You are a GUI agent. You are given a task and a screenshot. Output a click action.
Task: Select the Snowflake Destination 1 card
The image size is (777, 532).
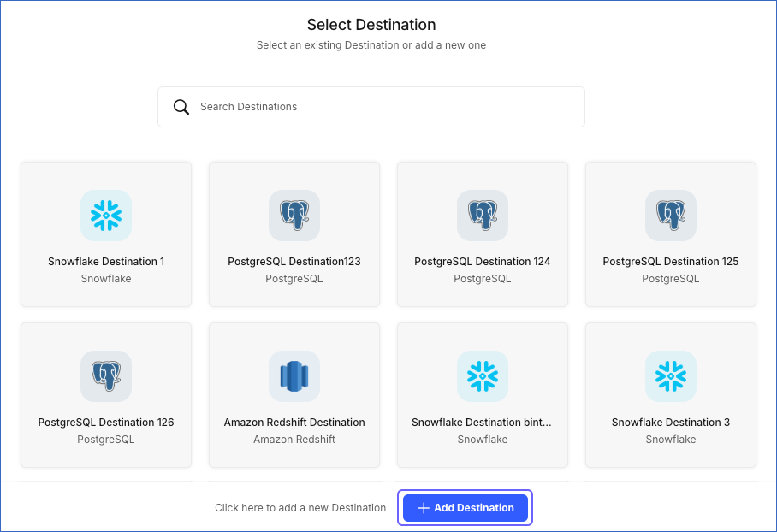click(106, 233)
